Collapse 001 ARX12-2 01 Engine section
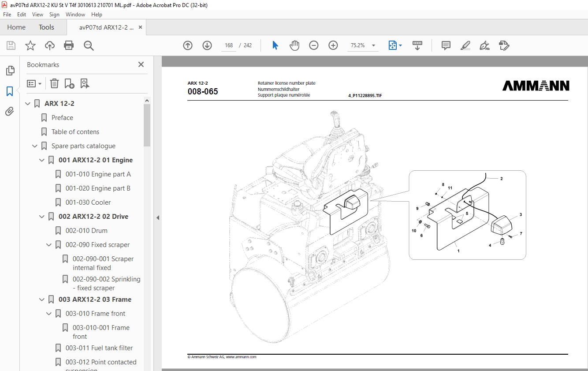 click(x=42, y=160)
